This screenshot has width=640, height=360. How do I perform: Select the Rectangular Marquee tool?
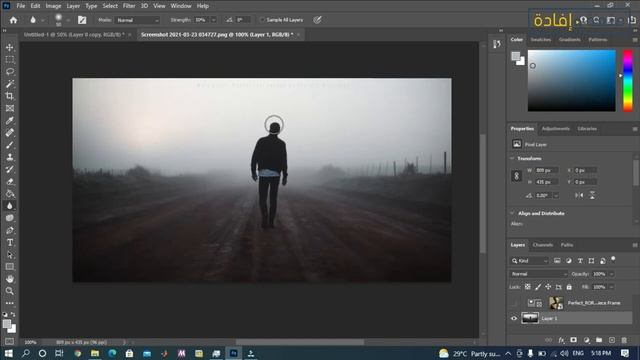[10, 60]
